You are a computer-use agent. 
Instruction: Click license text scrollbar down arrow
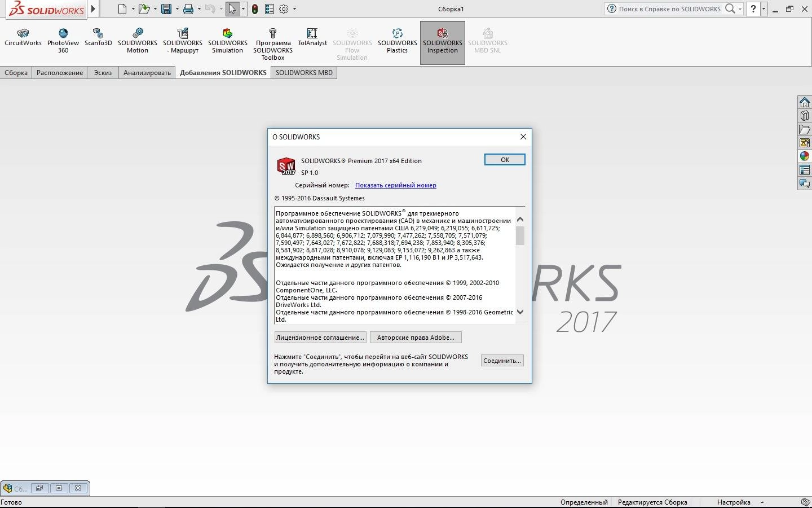click(x=520, y=312)
